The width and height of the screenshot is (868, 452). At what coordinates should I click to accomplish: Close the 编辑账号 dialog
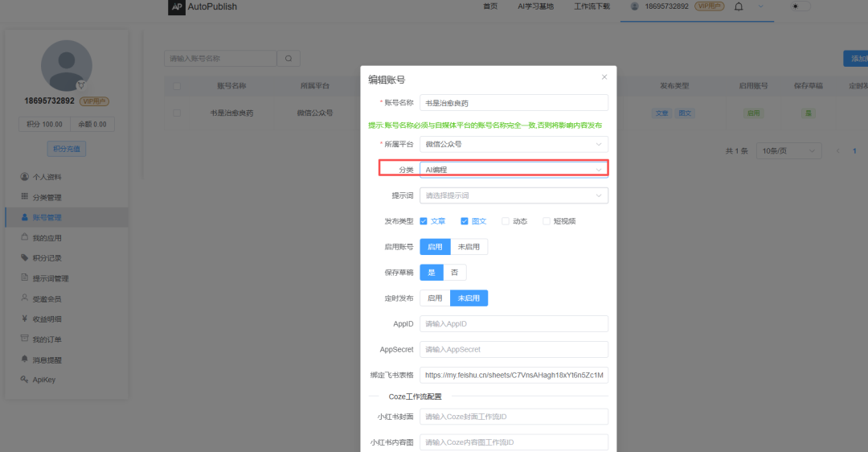(604, 77)
